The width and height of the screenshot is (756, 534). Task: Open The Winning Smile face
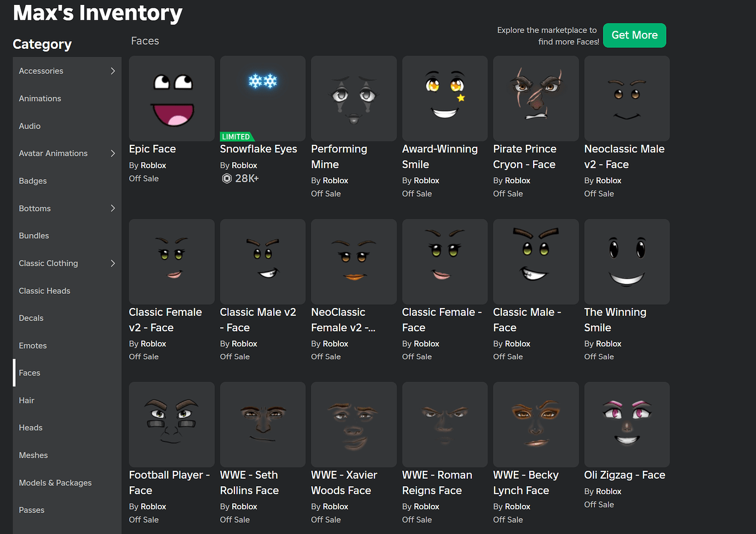click(x=626, y=262)
